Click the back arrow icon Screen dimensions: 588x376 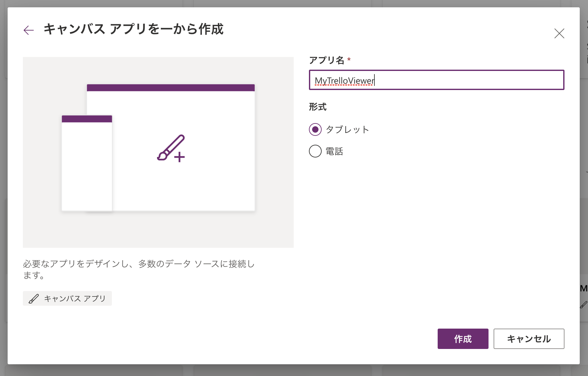29,30
